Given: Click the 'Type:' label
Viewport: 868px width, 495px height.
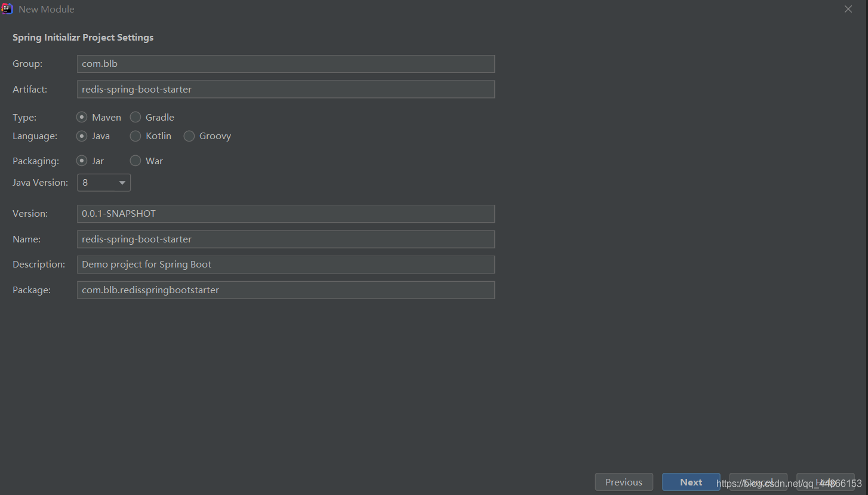Looking at the screenshot, I should 24,118.
